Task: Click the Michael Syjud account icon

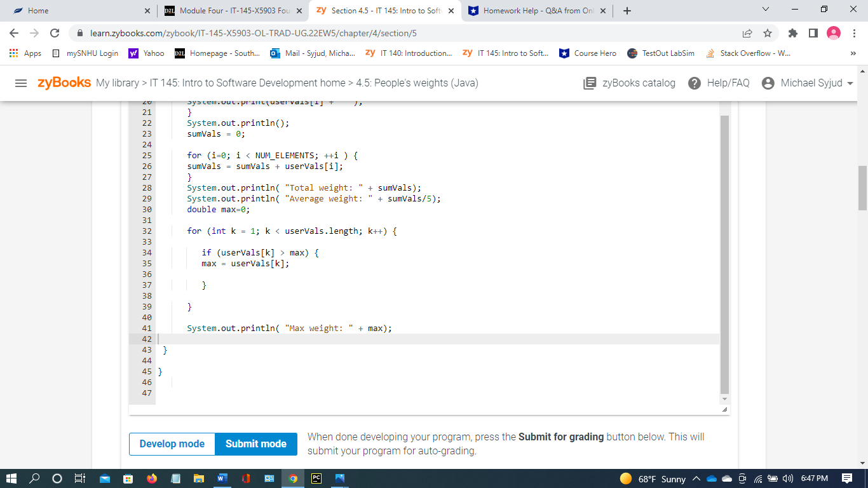Action: pyautogui.click(x=768, y=83)
